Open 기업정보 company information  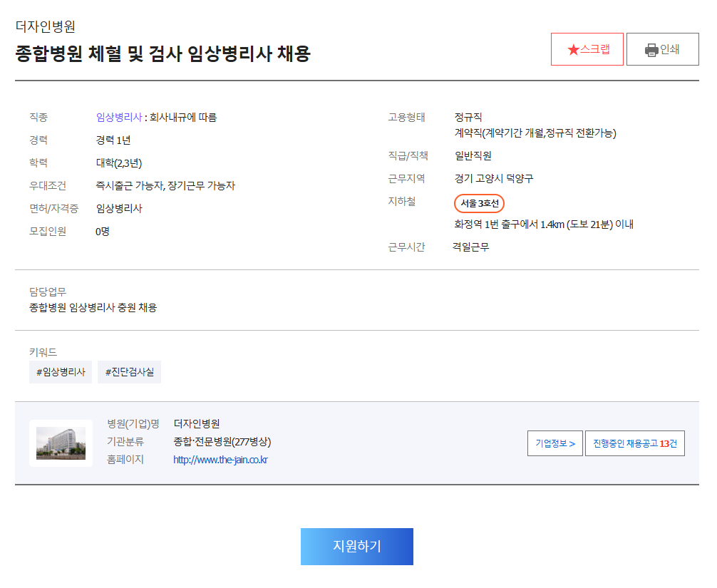(x=555, y=443)
